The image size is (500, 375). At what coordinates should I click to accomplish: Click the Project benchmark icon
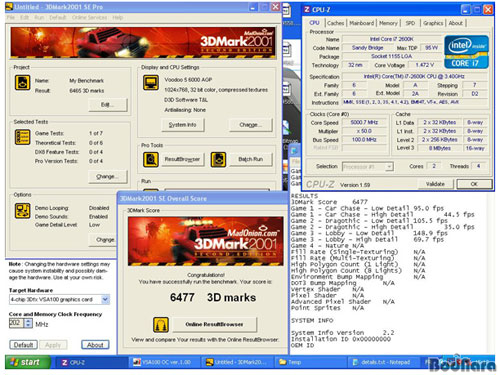click(22, 82)
